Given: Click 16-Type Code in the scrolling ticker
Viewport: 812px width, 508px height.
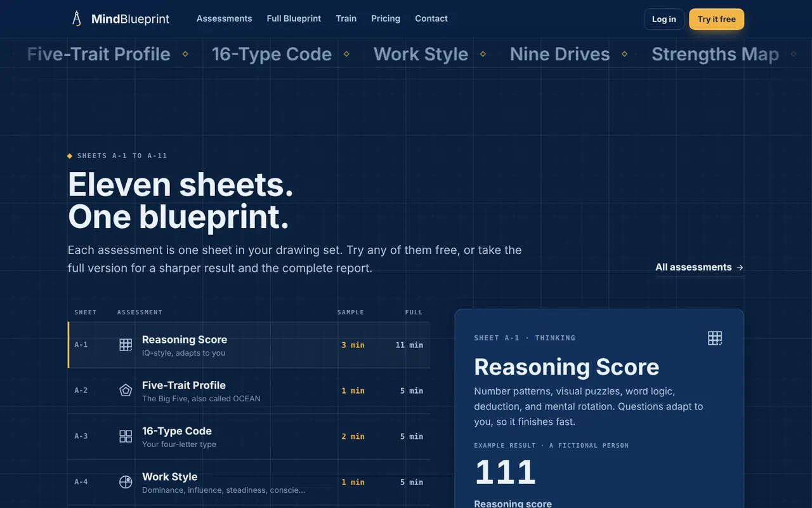Looking at the screenshot, I should pyautogui.click(x=272, y=54).
